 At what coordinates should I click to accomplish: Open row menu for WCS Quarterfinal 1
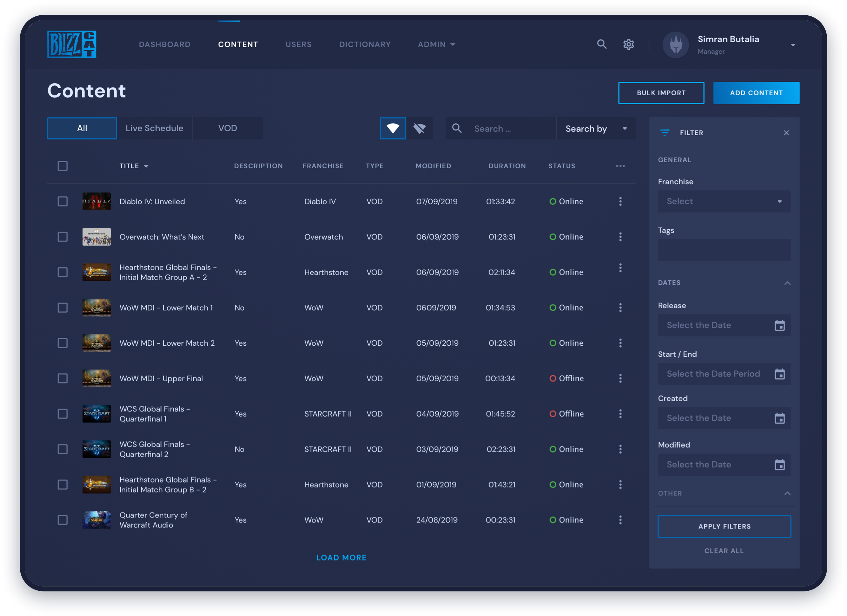pos(620,414)
